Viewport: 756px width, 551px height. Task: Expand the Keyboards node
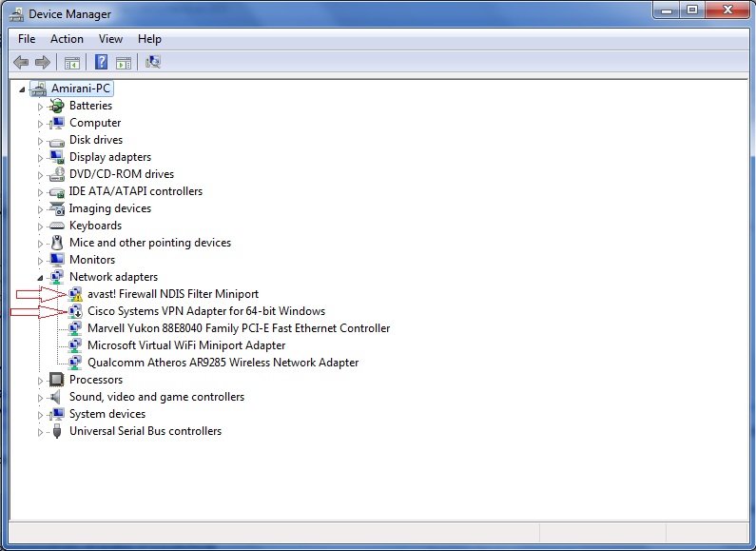pyautogui.click(x=40, y=226)
